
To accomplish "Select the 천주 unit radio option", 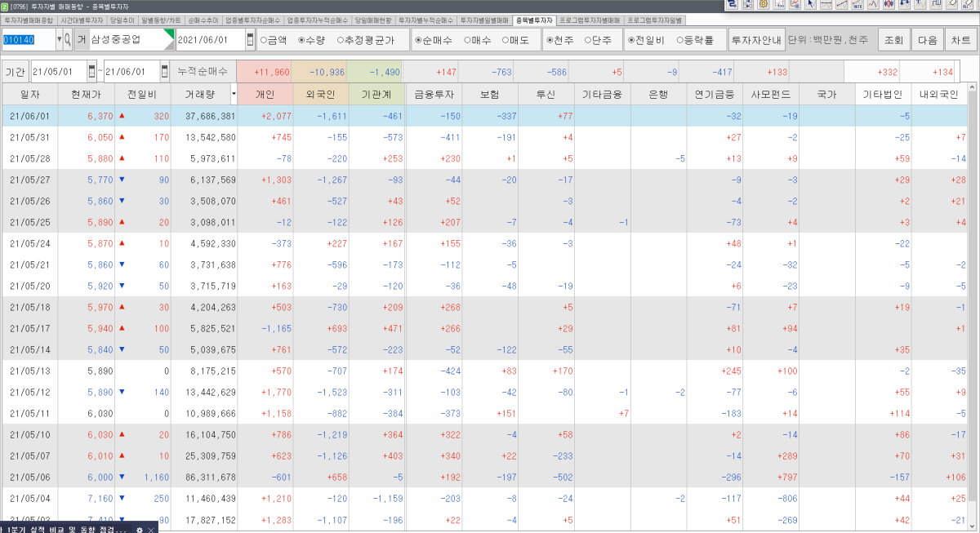I will 559,39.
